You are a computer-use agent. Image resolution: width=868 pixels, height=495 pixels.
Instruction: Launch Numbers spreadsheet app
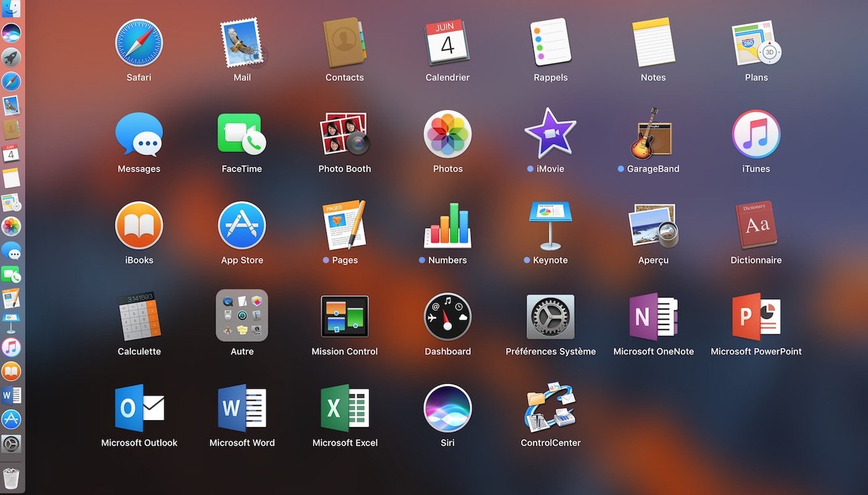(448, 226)
